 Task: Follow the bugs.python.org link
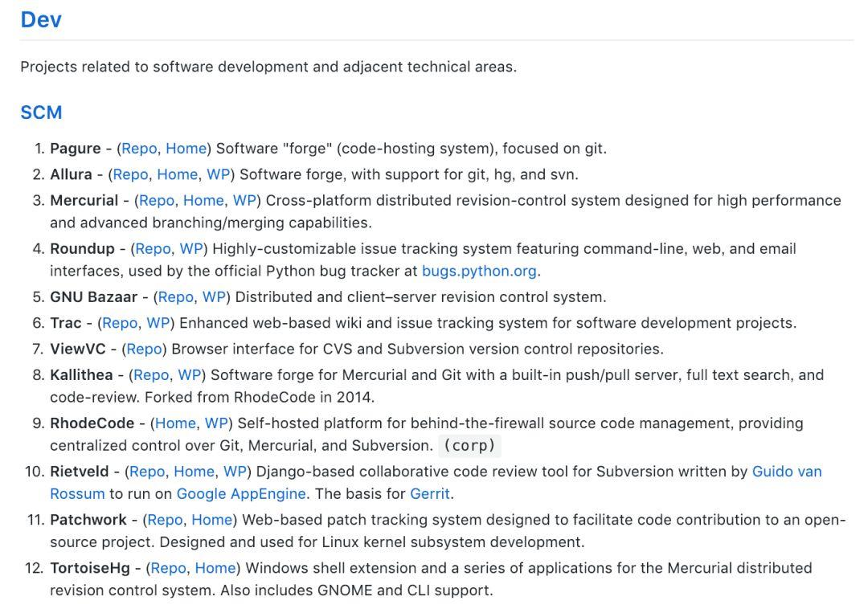point(479,271)
